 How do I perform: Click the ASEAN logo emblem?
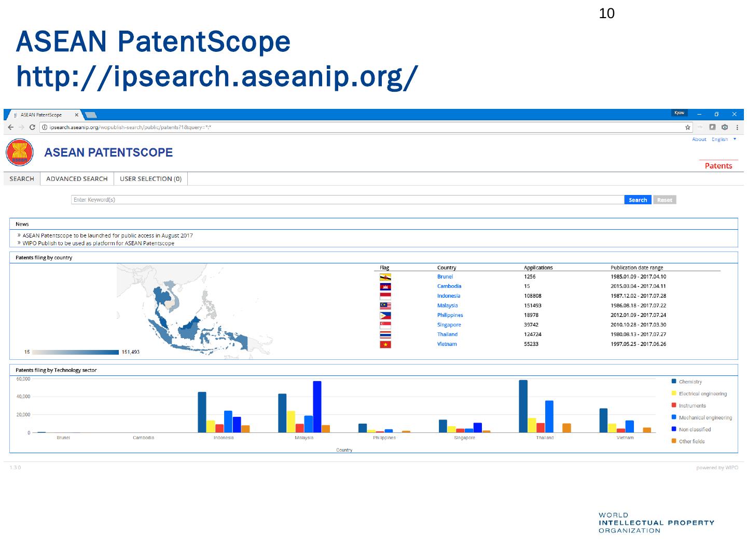coord(19,152)
